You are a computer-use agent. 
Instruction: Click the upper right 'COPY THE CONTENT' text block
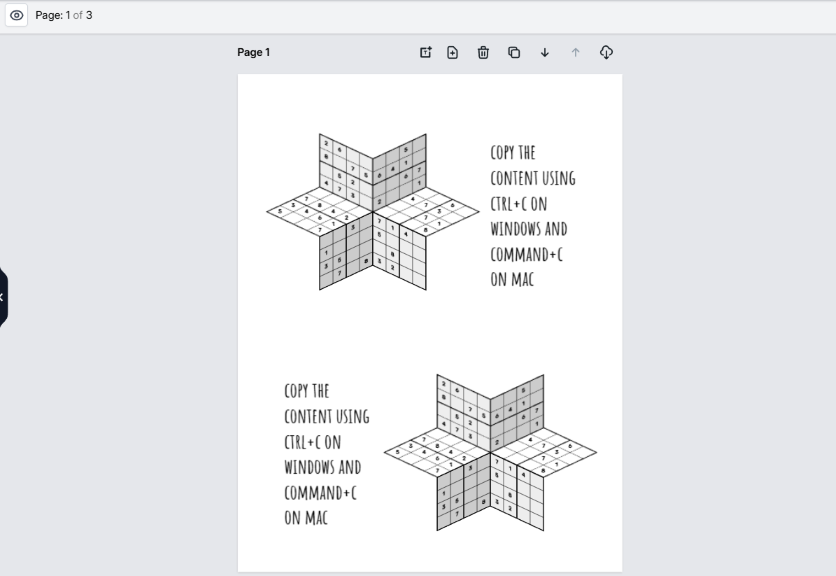coord(532,215)
